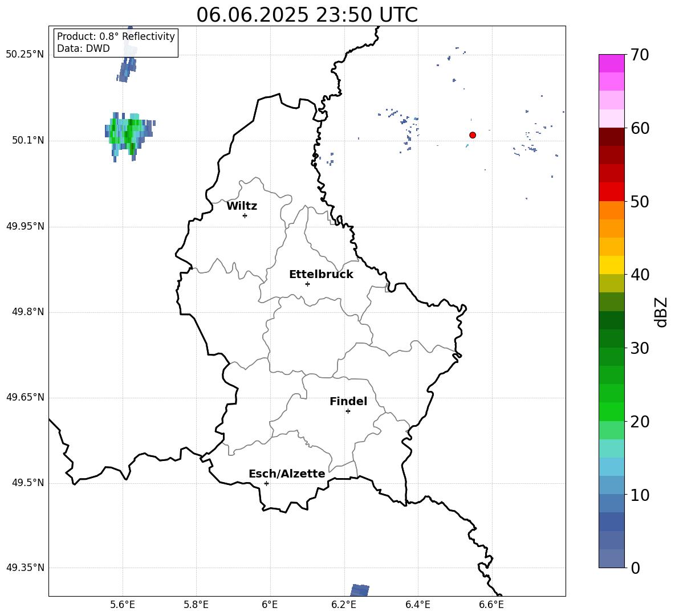Click the dBZ colorbar label
The image size is (675, 616).
click(661, 312)
